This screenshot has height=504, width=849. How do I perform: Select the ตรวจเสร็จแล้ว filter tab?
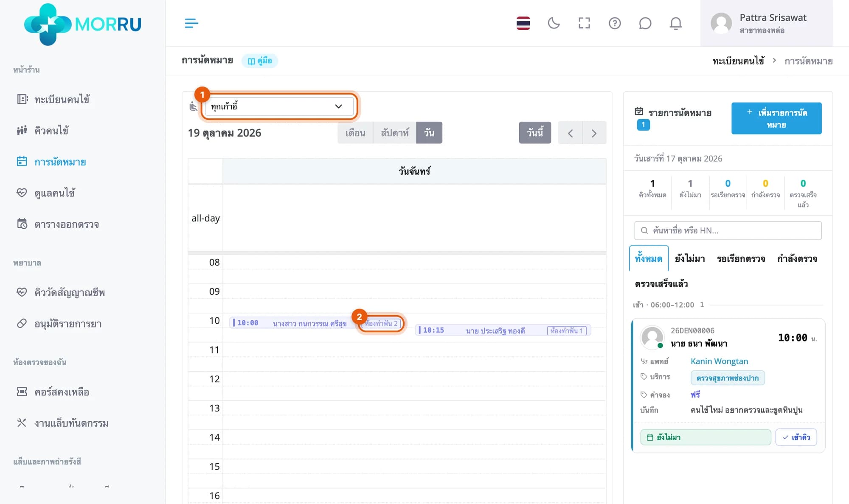pos(661,284)
